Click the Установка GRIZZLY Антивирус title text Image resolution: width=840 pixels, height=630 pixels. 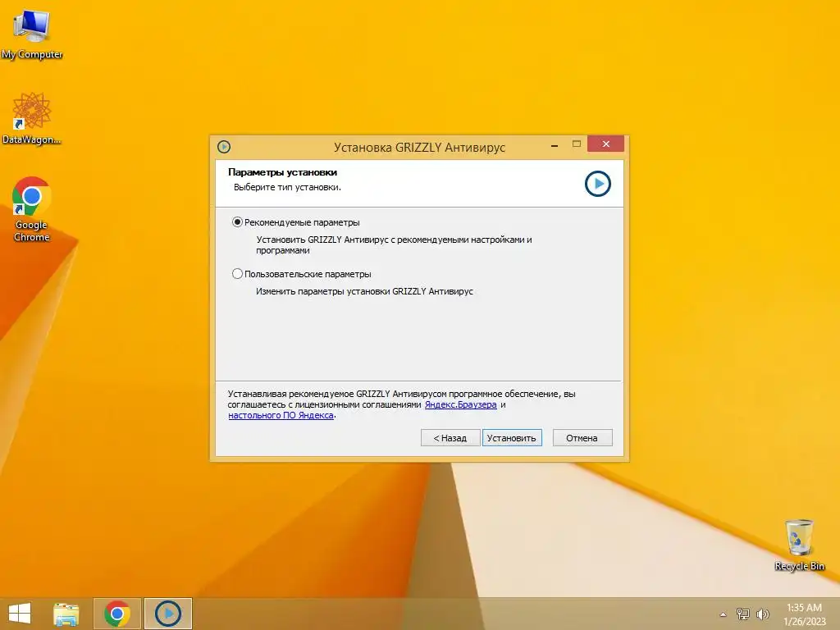pos(419,148)
